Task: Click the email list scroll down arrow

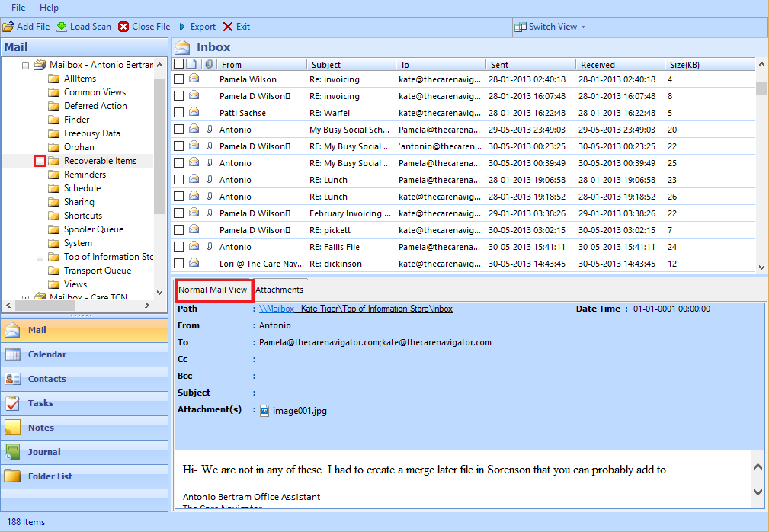Action: pyautogui.click(x=761, y=268)
